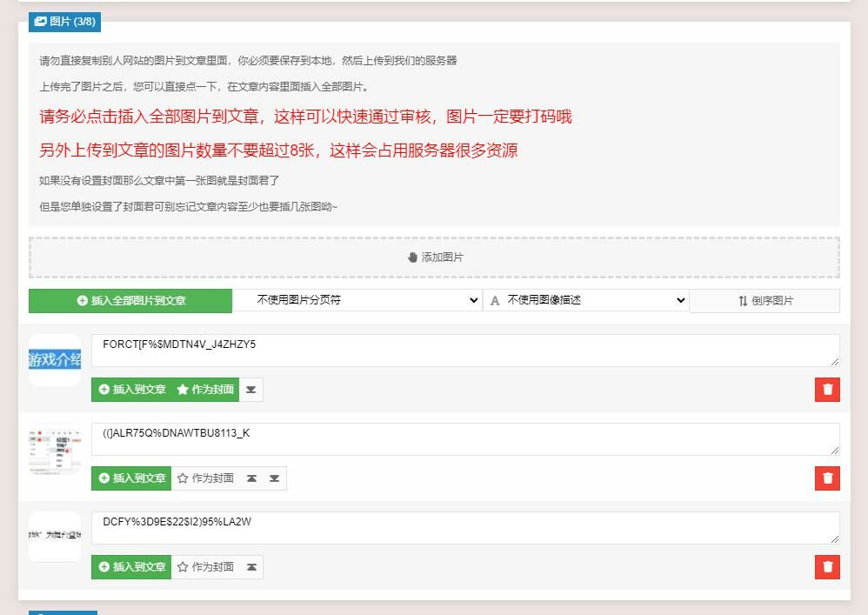Open the 不使用图片分页符 dropdown
This screenshot has height=615, width=868.
(x=357, y=300)
